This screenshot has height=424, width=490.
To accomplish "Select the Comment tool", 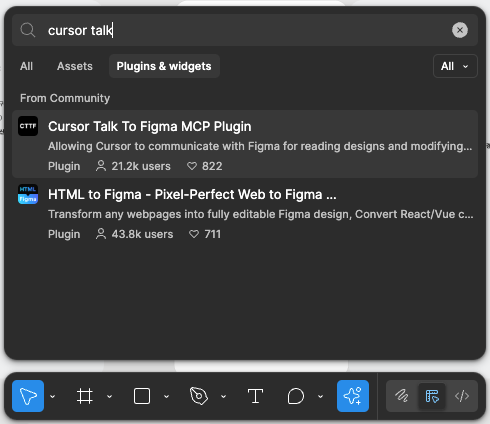I will click(296, 396).
